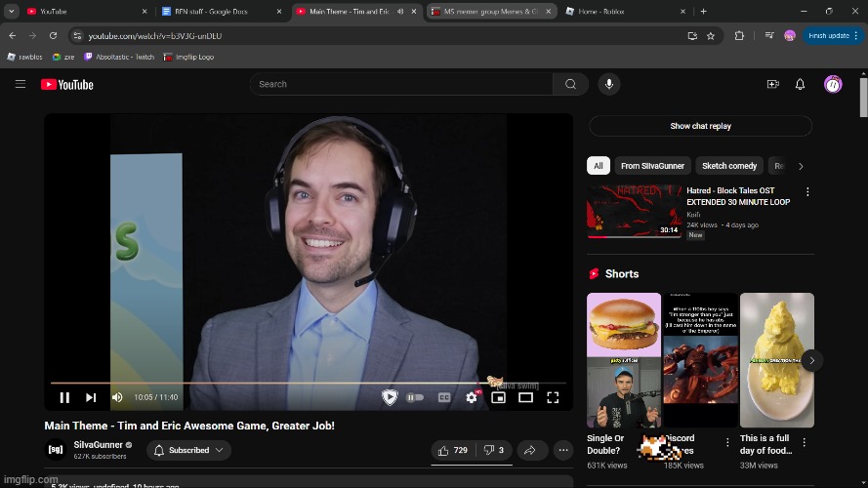Open the Chrome profile avatar
Screen dimensions: 868x488
(790, 35)
